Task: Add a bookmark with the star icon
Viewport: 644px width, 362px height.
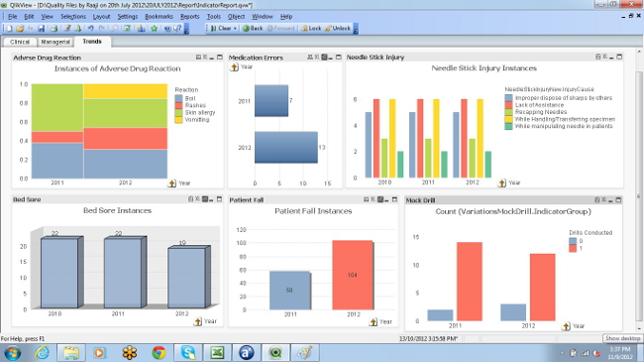Action: tap(154, 29)
